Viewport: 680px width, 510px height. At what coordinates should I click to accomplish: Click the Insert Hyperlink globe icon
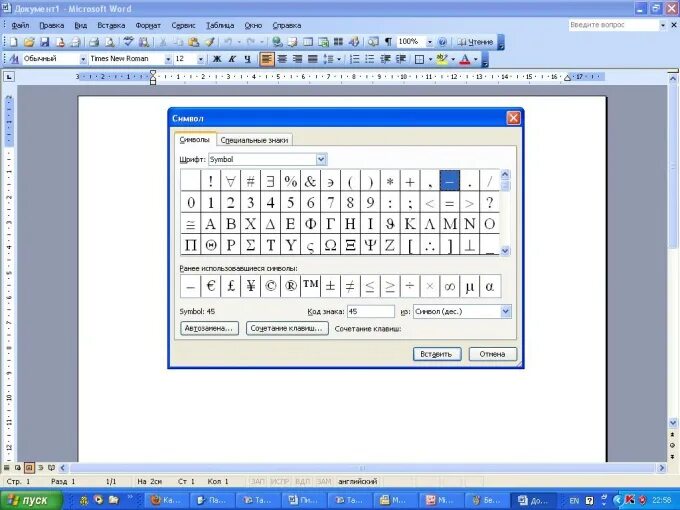[x=277, y=42]
